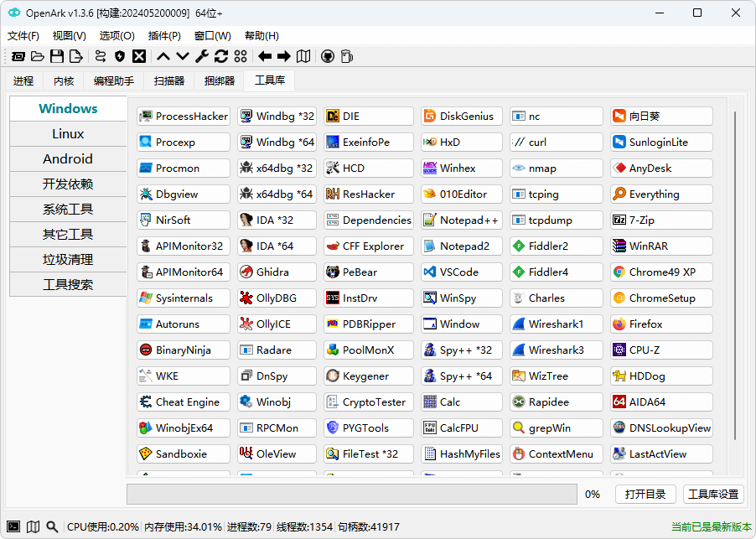Open the 工具搜索 category
756x539 pixels.
68,284
